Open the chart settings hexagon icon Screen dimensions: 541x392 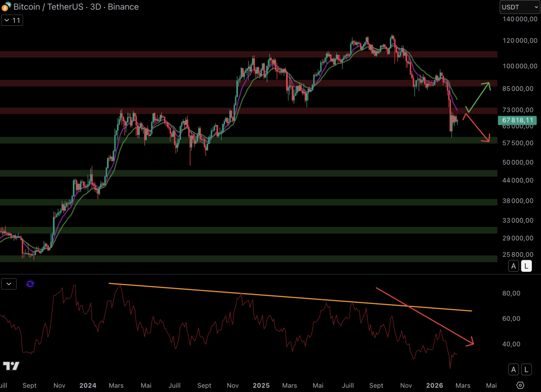tap(520, 385)
